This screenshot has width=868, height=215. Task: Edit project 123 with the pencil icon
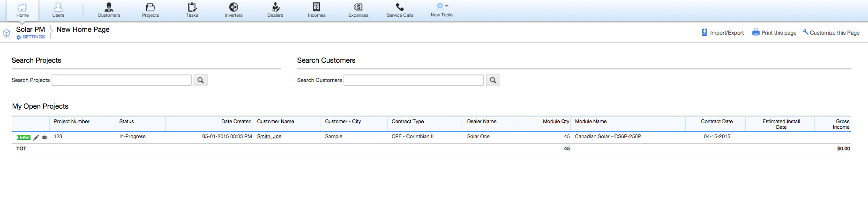pyautogui.click(x=36, y=137)
